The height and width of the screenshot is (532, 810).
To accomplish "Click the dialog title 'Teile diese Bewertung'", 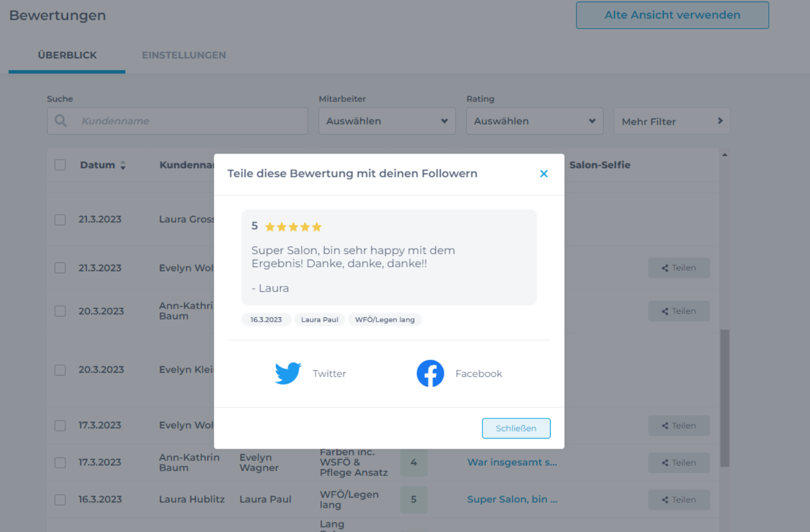I will coord(352,173).
